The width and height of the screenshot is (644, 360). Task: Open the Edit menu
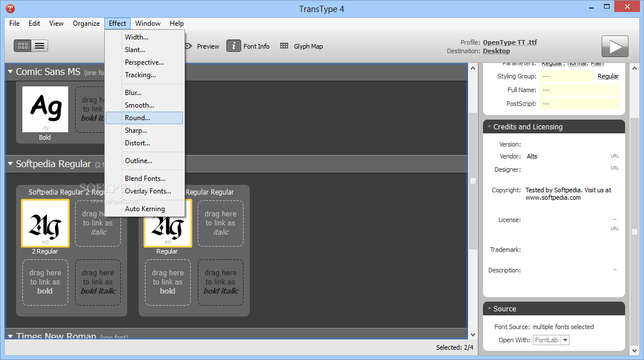[34, 23]
